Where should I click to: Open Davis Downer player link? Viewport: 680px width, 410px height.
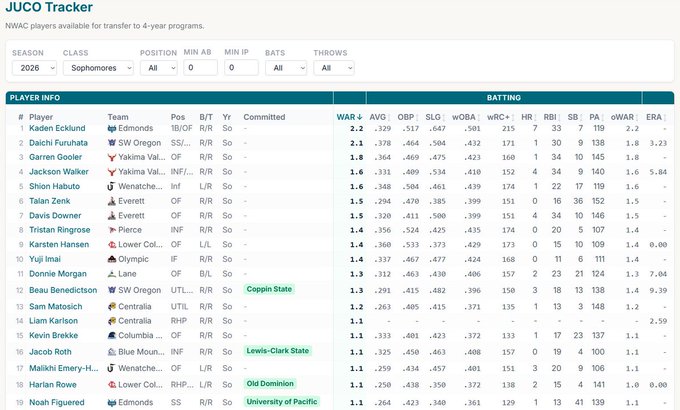pyautogui.click(x=55, y=216)
